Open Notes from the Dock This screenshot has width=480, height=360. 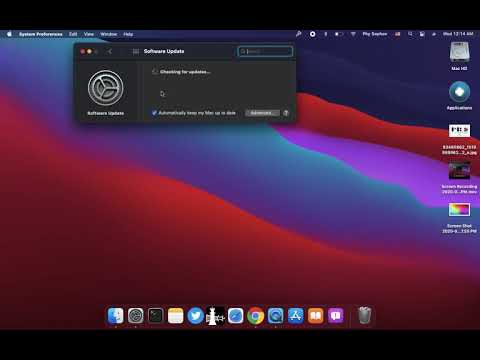click(x=176, y=315)
